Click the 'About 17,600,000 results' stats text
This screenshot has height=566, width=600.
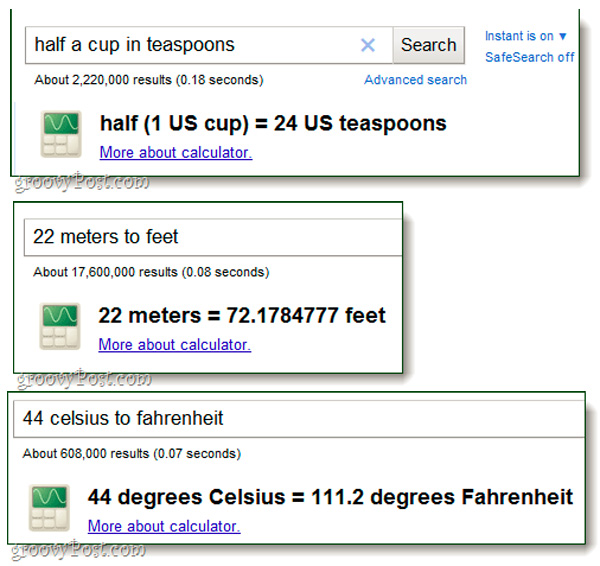tap(151, 272)
